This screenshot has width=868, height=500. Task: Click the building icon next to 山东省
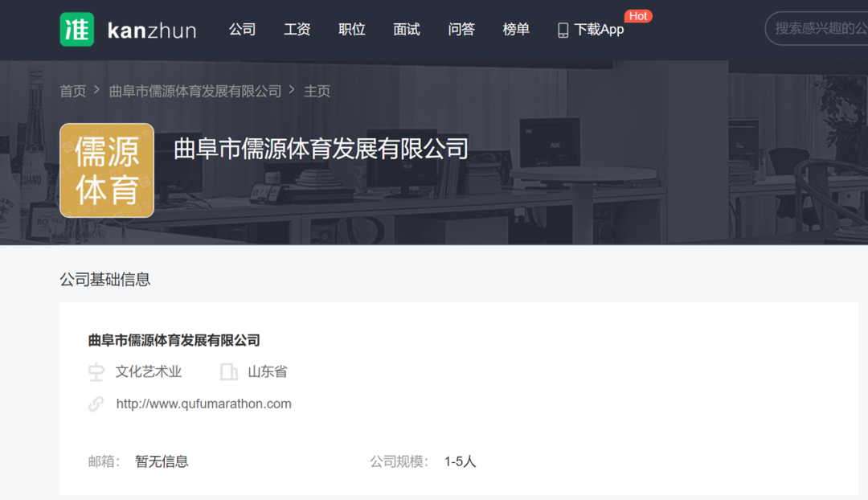[x=227, y=371]
